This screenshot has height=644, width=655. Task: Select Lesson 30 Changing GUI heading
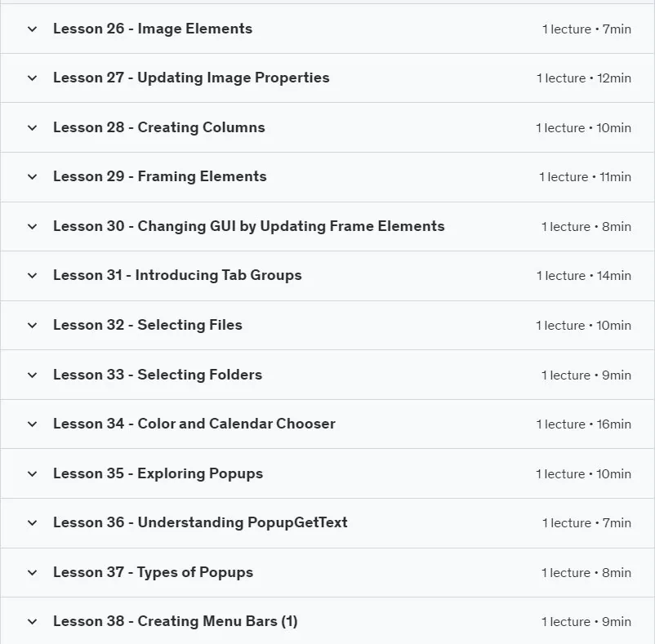pyautogui.click(x=248, y=226)
